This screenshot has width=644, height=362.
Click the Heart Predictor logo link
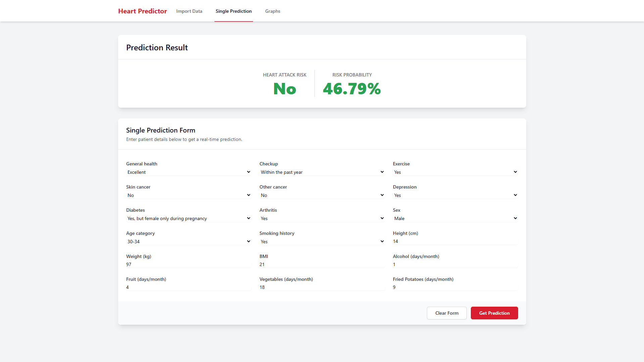(142, 11)
